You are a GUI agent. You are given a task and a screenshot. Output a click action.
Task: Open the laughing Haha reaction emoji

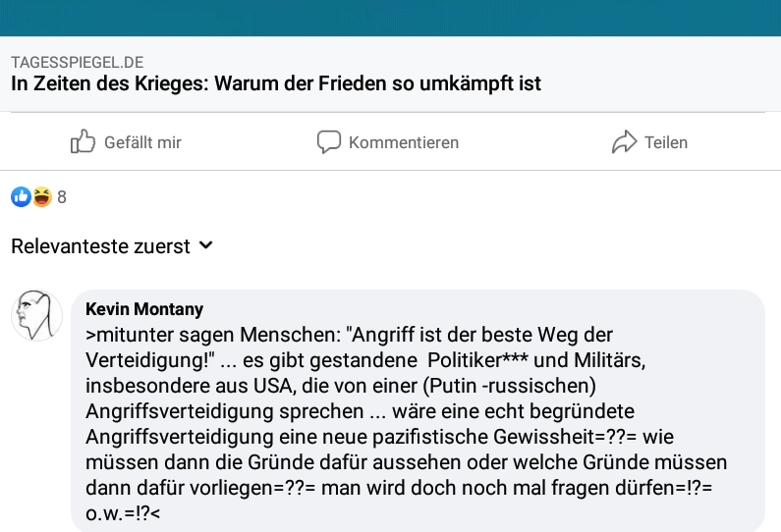click(42, 196)
